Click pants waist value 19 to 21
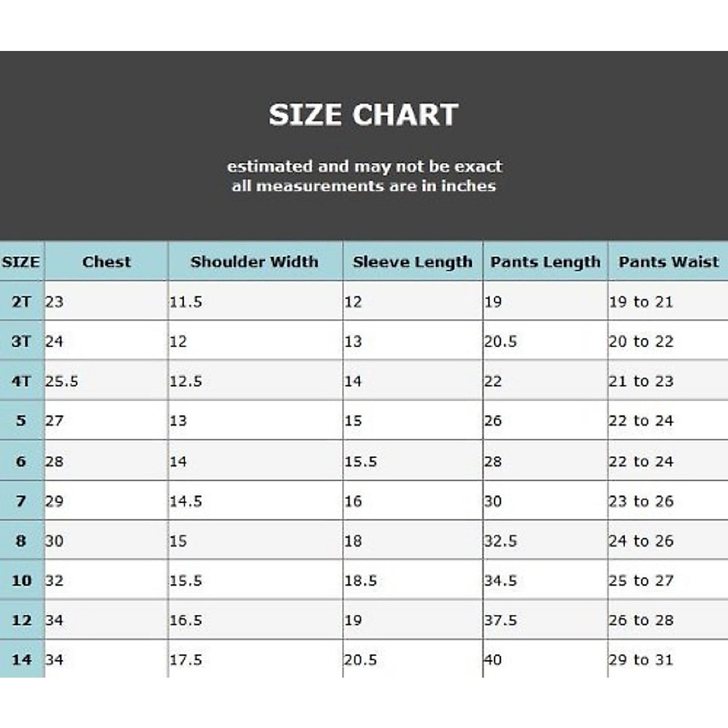This screenshot has width=728, height=728. (641, 302)
